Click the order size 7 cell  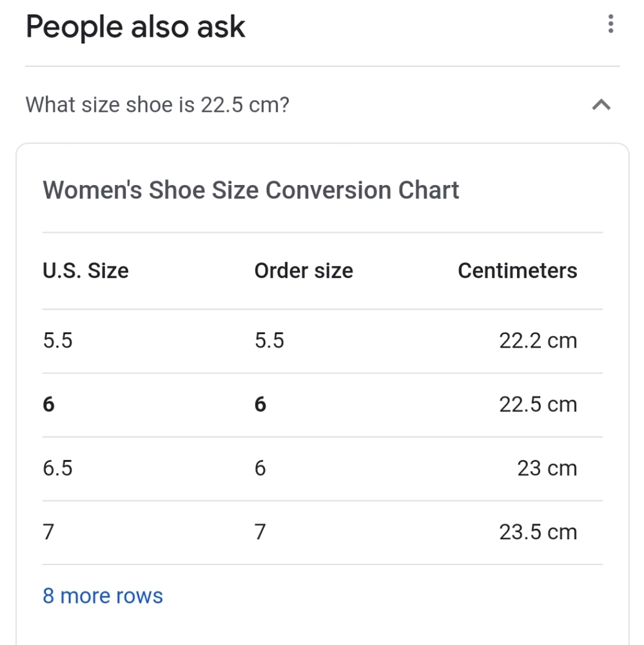(x=260, y=532)
